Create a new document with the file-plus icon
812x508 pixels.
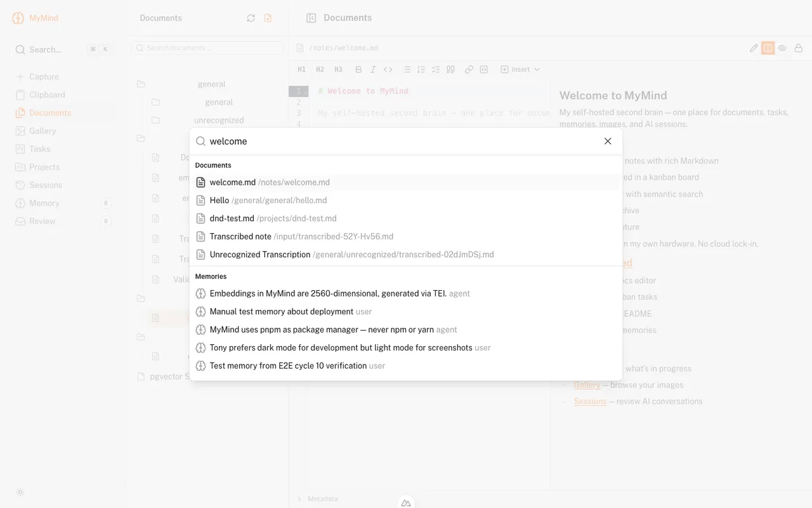(268, 18)
